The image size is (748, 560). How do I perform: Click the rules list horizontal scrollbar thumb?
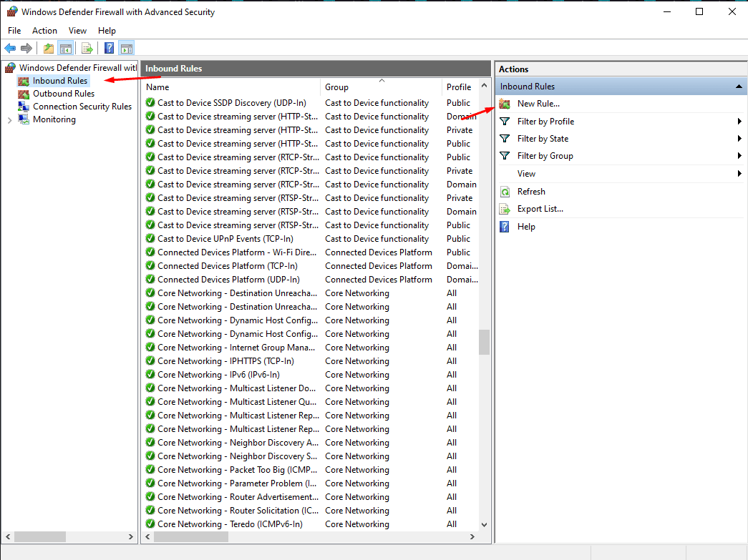pos(191,536)
